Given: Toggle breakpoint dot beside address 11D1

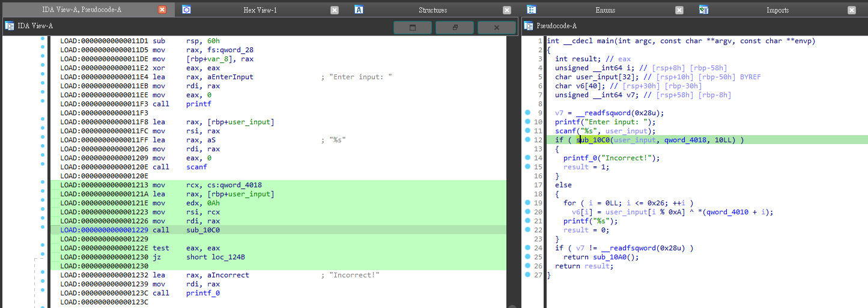Looking at the screenshot, I should [x=42, y=39].
